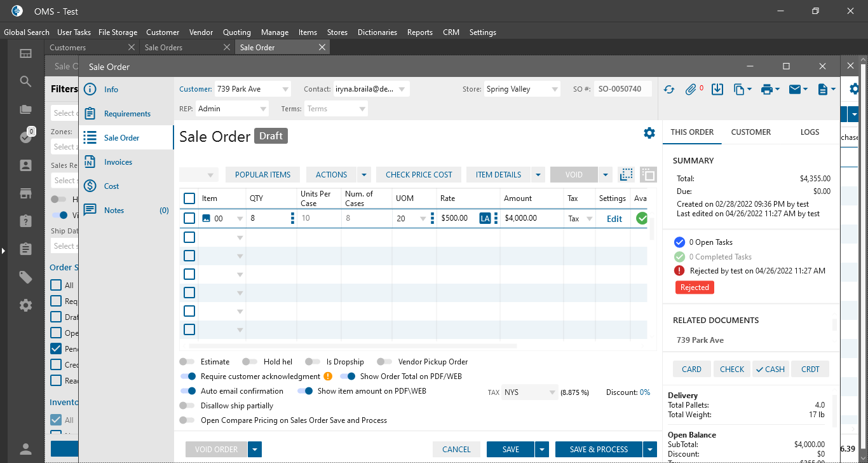Enable Disallow ship partially switch

(x=187, y=406)
